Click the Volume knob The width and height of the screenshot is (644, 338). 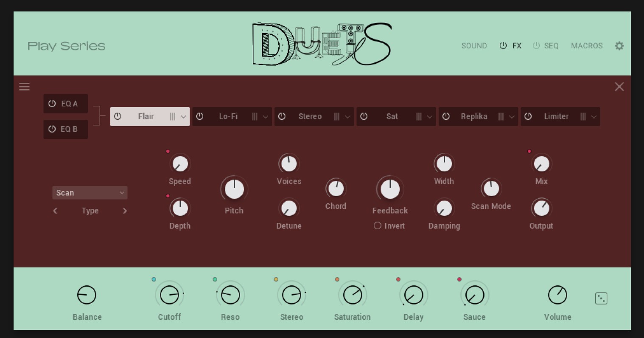[557, 295]
